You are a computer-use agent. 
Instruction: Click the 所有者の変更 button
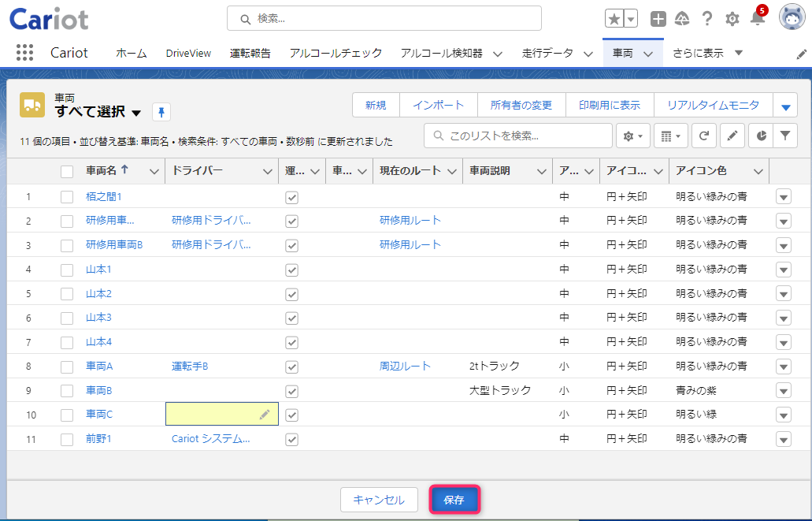(521, 106)
